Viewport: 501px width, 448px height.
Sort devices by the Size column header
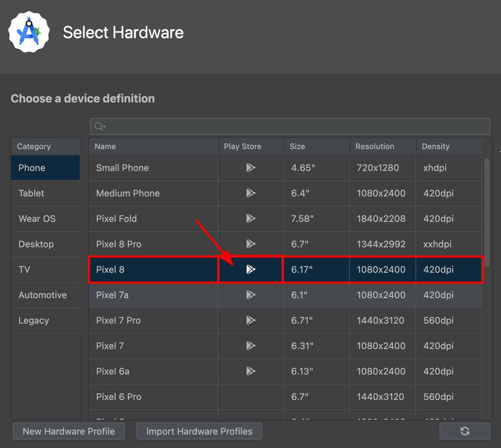pos(297,146)
